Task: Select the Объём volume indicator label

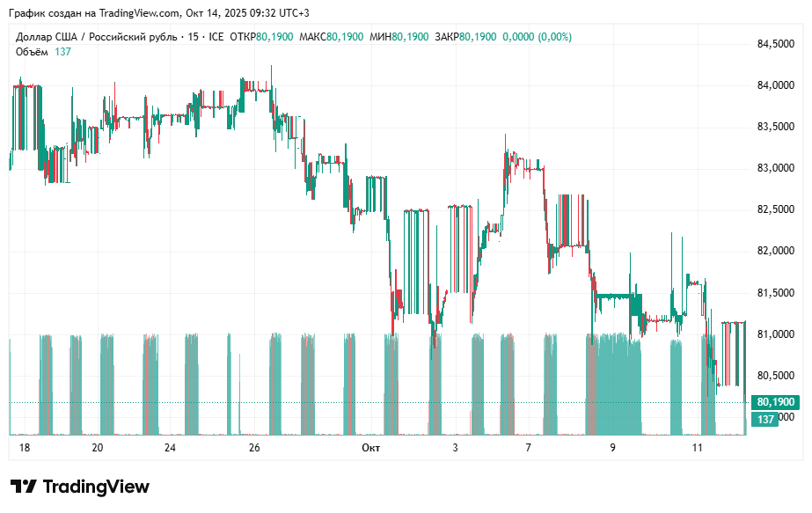Action: pyautogui.click(x=33, y=52)
